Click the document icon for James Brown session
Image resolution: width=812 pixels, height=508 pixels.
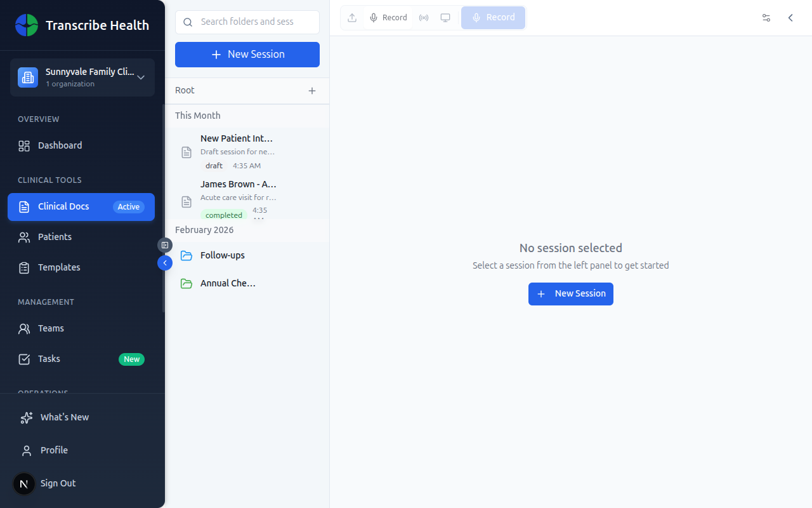pyautogui.click(x=187, y=202)
